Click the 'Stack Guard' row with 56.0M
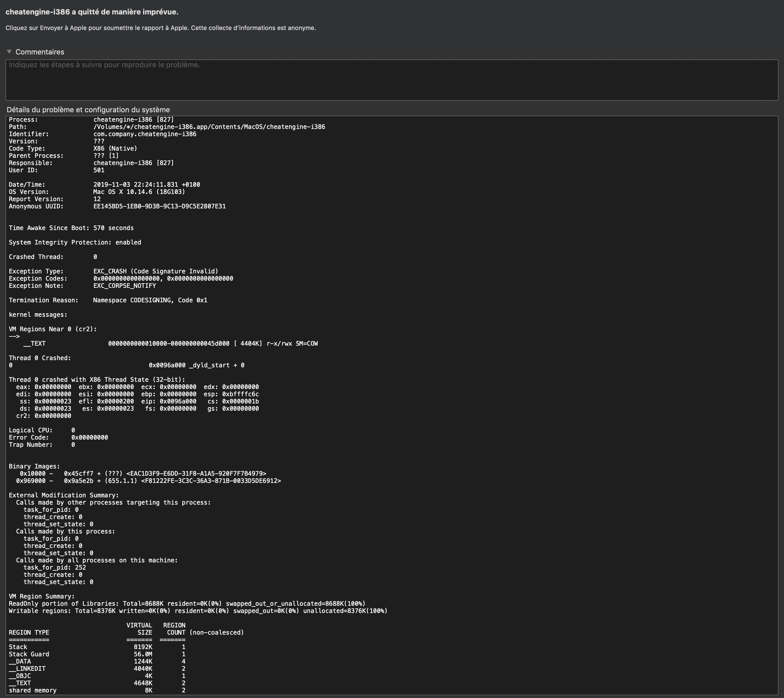The image size is (784, 698). pos(97,655)
